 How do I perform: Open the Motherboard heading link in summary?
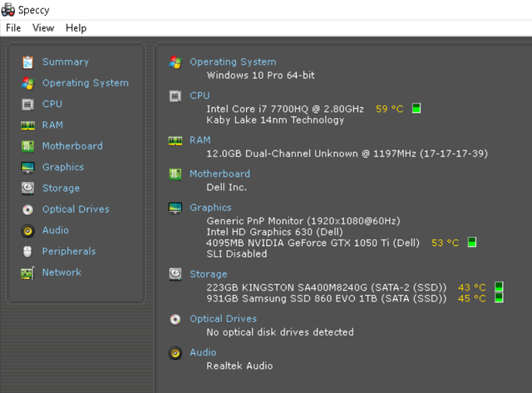pos(219,174)
